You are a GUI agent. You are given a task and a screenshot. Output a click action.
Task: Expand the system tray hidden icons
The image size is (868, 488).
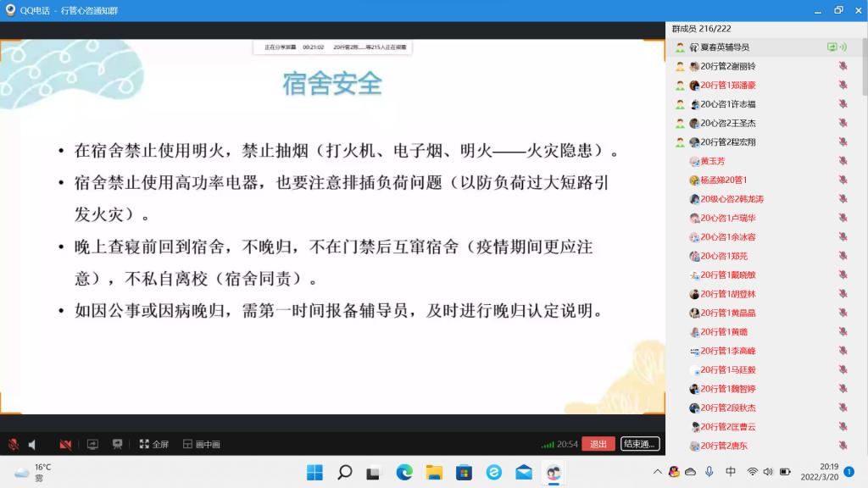click(x=657, y=472)
